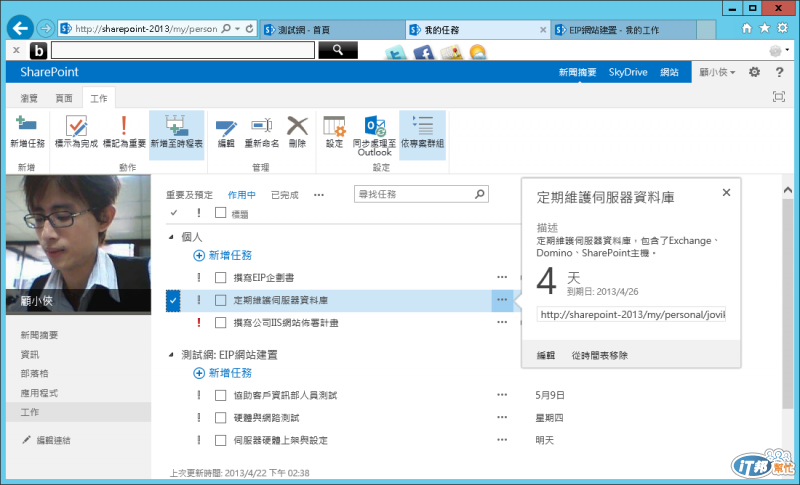Close the 我的任務 browser tab
The width and height of the screenshot is (800, 485).
[543, 30]
